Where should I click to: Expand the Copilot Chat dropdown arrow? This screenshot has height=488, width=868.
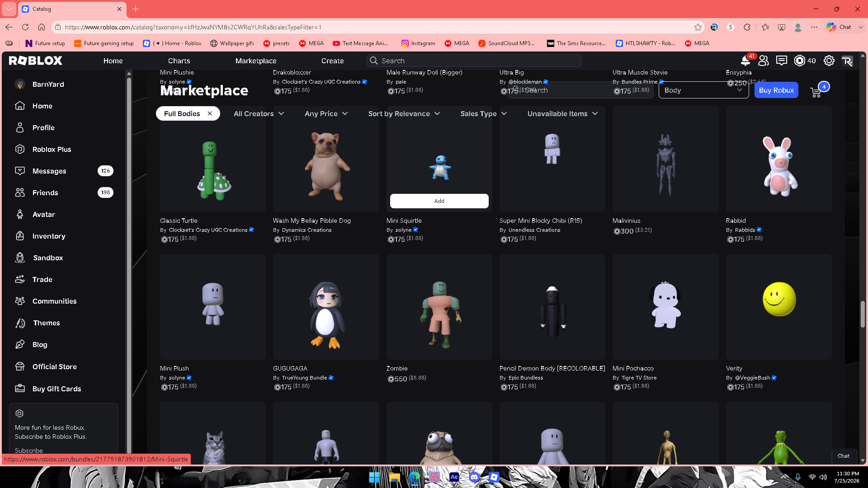[x=861, y=27]
